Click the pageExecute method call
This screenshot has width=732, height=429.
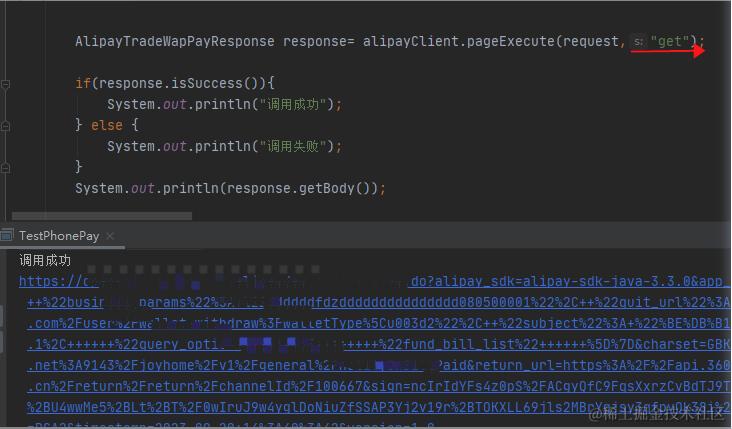click(x=511, y=42)
